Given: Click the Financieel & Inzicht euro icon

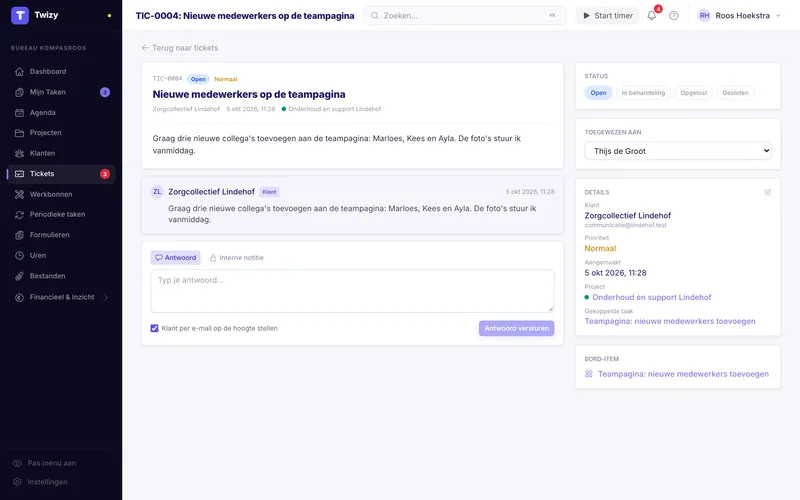Looking at the screenshot, I should pyautogui.click(x=19, y=297).
